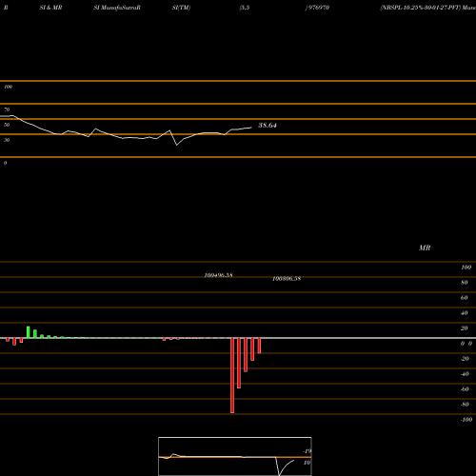This screenshot has height=476, width=476.
Task: Click the -40 label on MR axis
Action: (465, 374)
